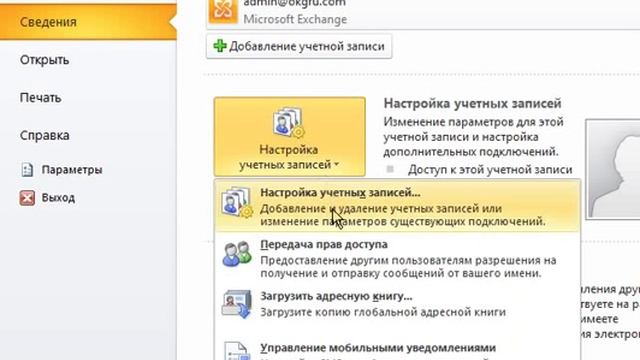
Task: Click the mobile notifications icon
Action: (237, 351)
